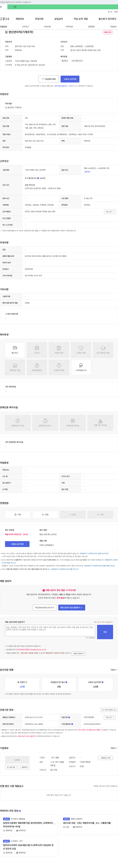The width and height of the screenshot is (118, 868).
Task: Jump to the 복리후생 tab
Action: point(69,27)
